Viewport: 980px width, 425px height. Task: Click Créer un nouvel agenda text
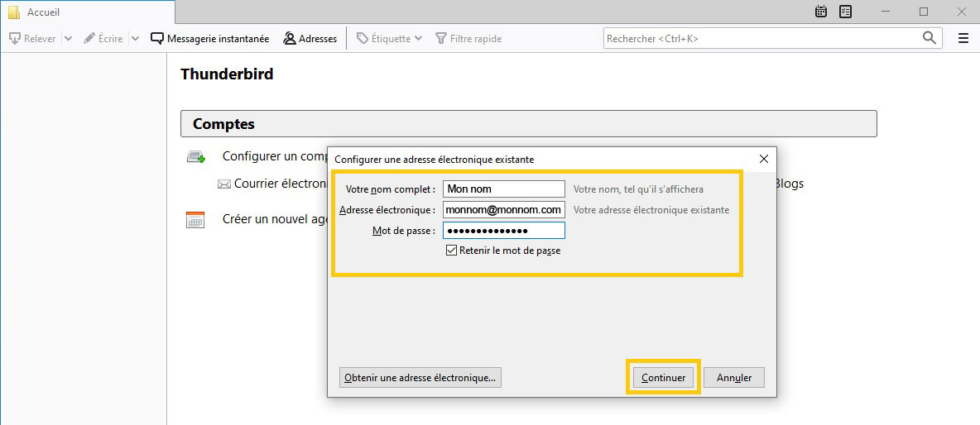[x=275, y=220]
